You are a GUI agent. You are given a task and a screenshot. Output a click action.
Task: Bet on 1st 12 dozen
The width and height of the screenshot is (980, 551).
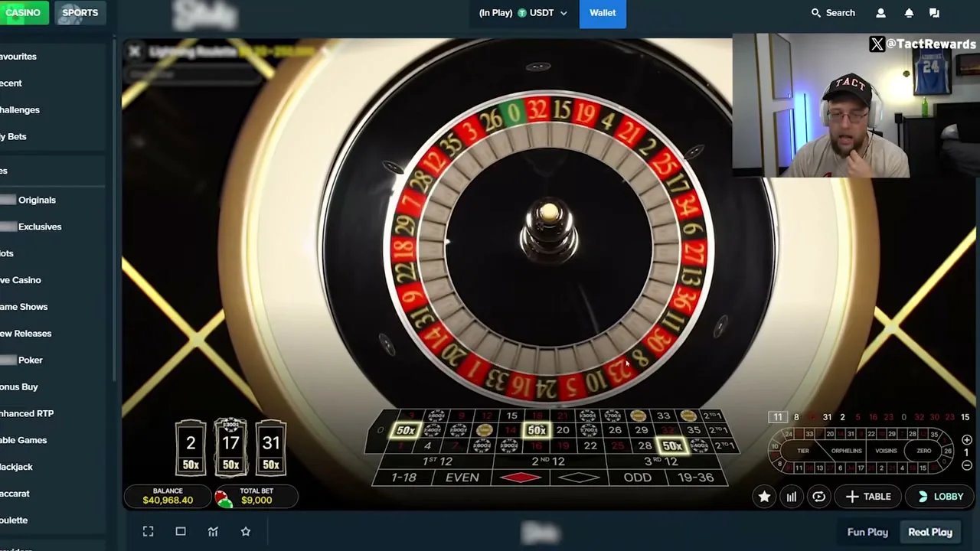tap(437, 461)
